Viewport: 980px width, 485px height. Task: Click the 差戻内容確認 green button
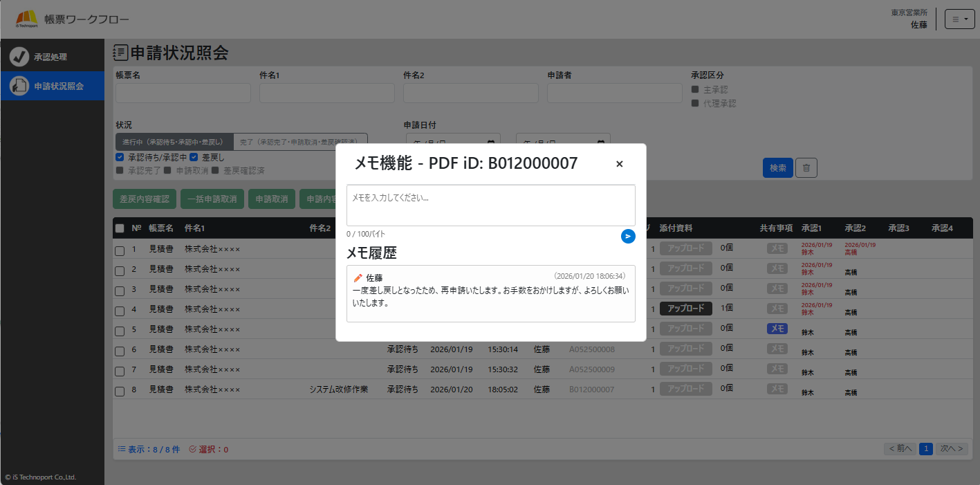coord(145,199)
